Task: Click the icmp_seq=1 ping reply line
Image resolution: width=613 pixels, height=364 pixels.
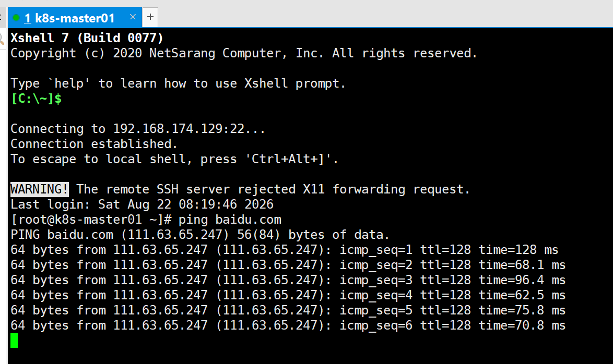Action: pos(285,250)
